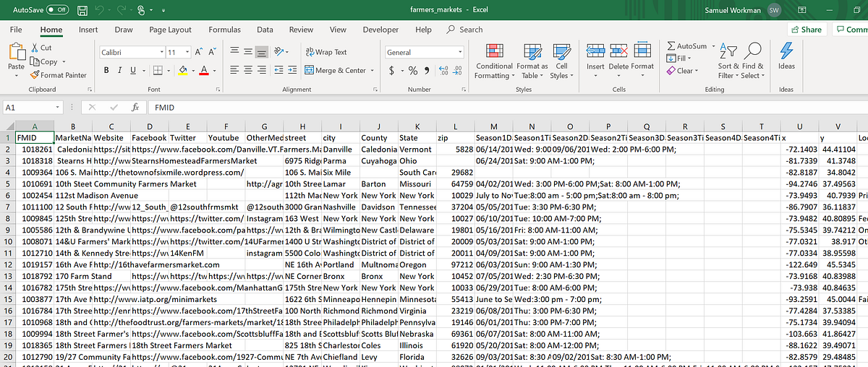The height and width of the screenshot is (367, 868).
Task: Open the Sort & Filter menu
Action: 727,61
